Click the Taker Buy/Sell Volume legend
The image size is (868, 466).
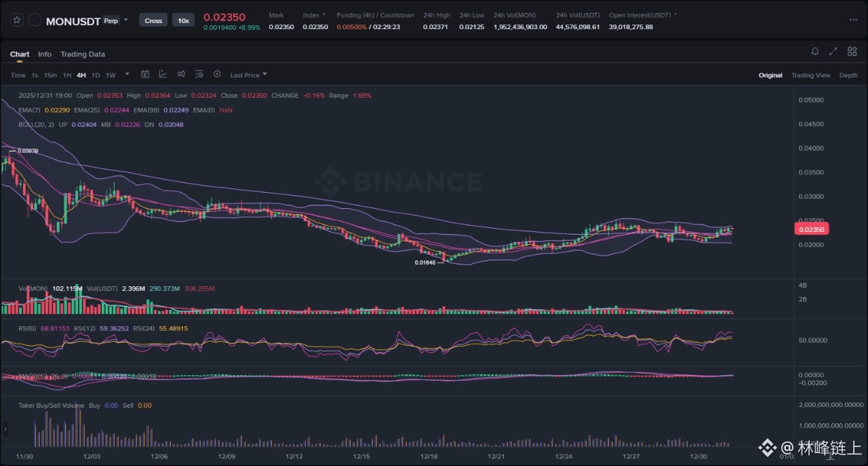click(52, 406)
